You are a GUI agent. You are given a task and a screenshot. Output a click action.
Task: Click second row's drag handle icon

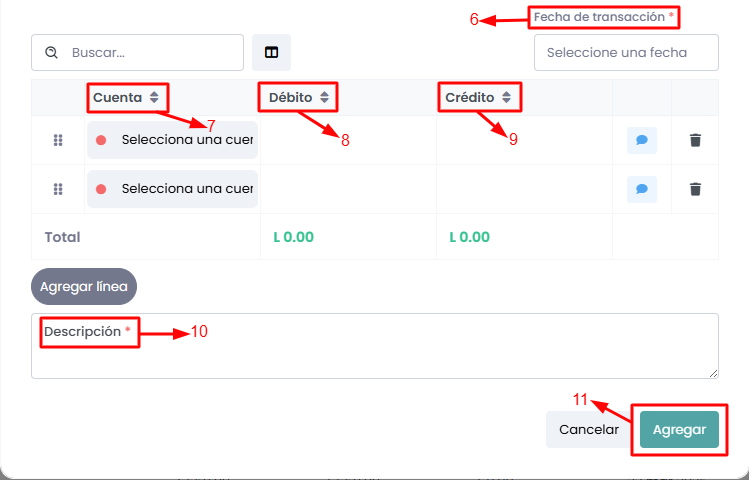pyautogui.click(x=58, y=188)
